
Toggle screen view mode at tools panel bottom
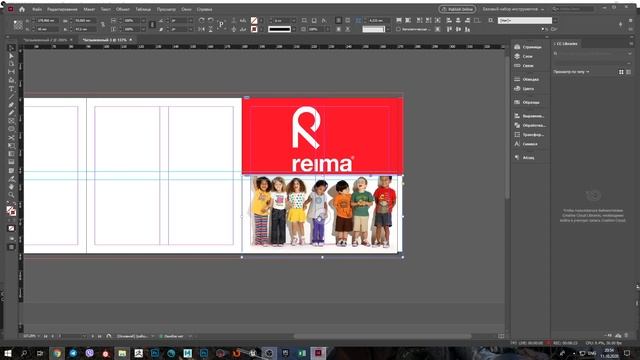(11, 247)
